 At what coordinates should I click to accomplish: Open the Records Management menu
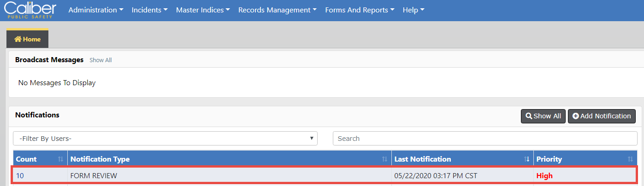(277, 10)
